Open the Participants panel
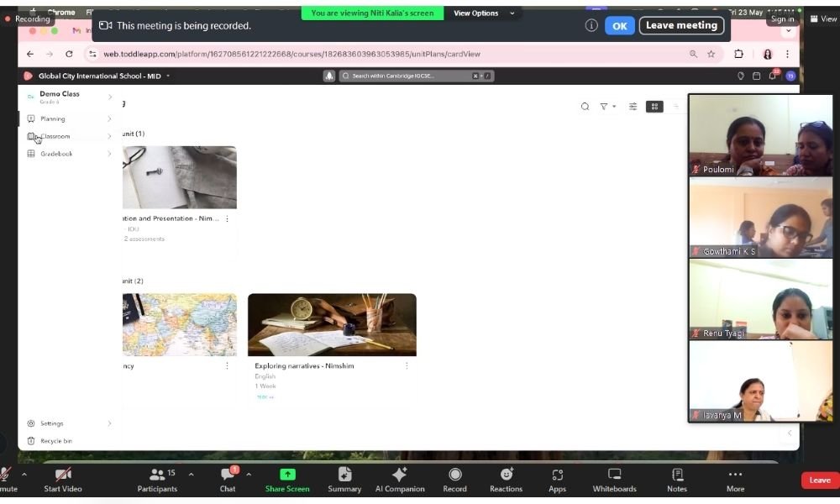The image size is (840, 504). (157, 480)
